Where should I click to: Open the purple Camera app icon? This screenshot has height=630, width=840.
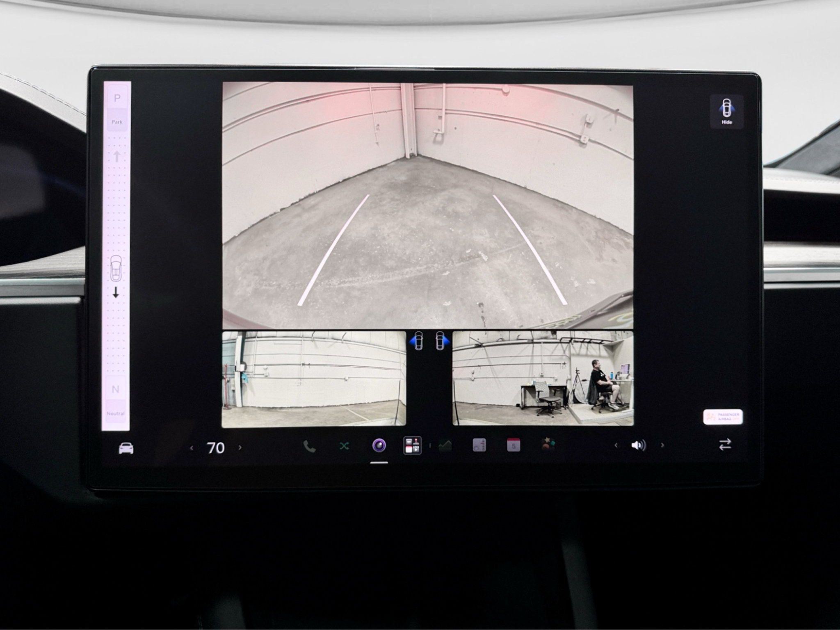[x=379, y=445]
